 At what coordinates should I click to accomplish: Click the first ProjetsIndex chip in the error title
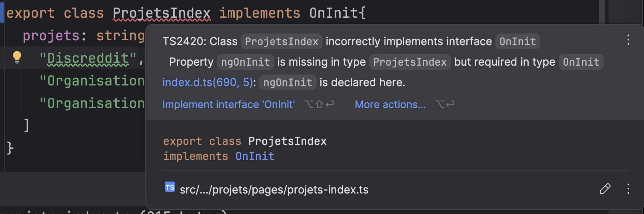click(x=281, y=41)
